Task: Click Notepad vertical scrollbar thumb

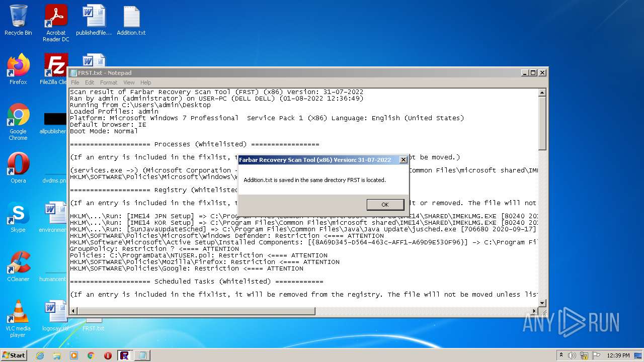Action: click(542, 123)
